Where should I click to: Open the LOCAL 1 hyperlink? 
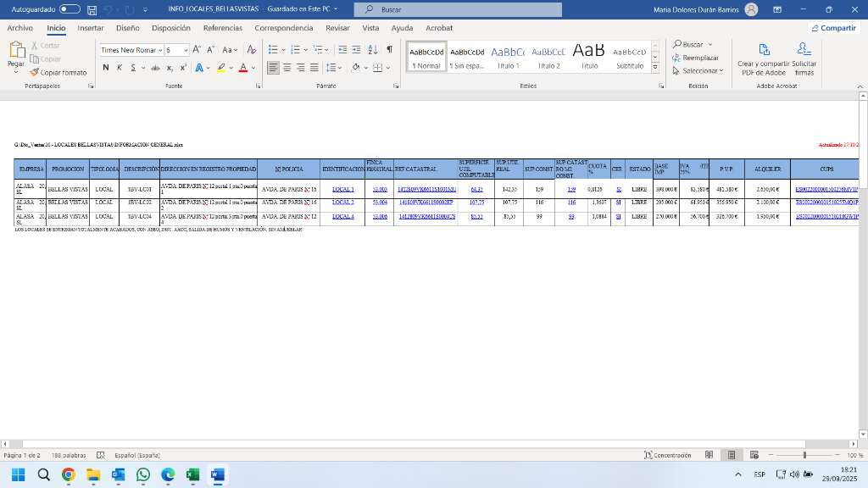[342, 189]
